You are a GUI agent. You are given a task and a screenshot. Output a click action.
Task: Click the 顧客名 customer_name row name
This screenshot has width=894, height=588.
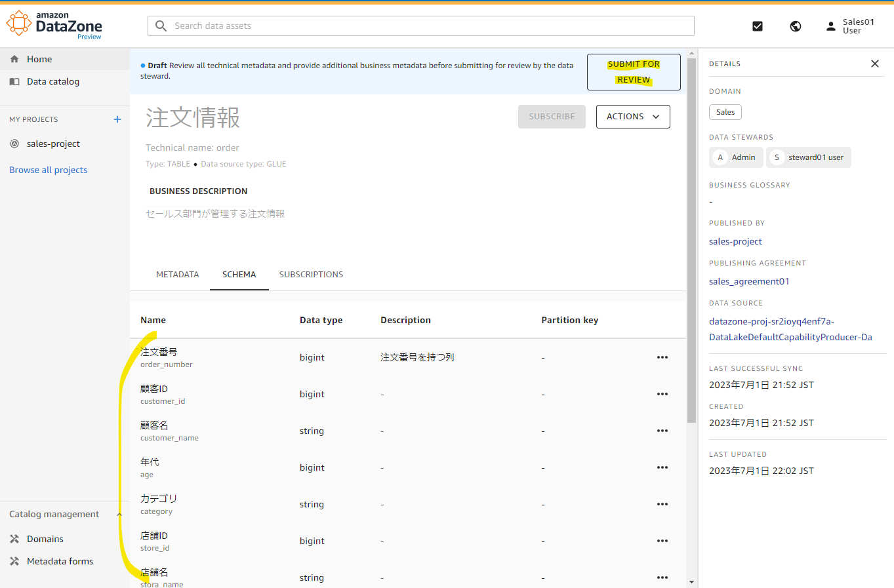coord(169,431)
